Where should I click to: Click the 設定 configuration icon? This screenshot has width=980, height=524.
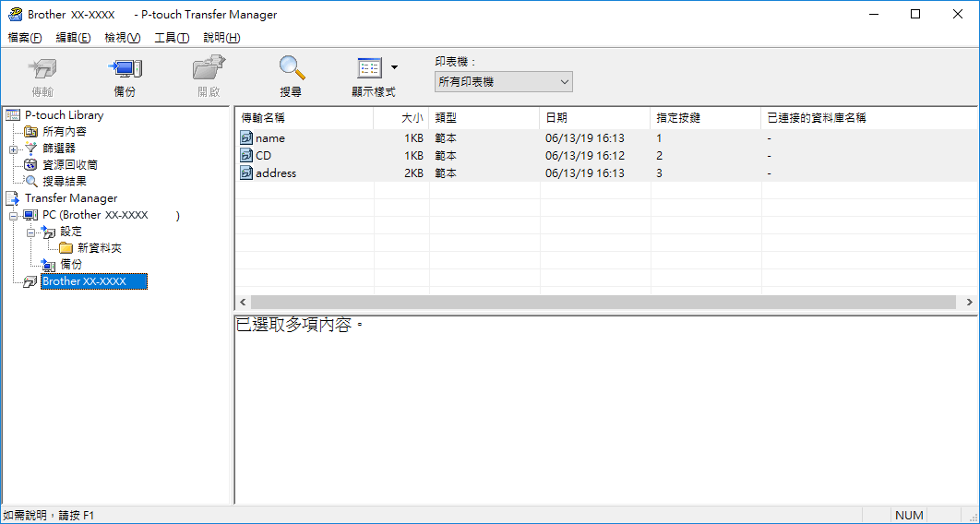click(48, 232)
